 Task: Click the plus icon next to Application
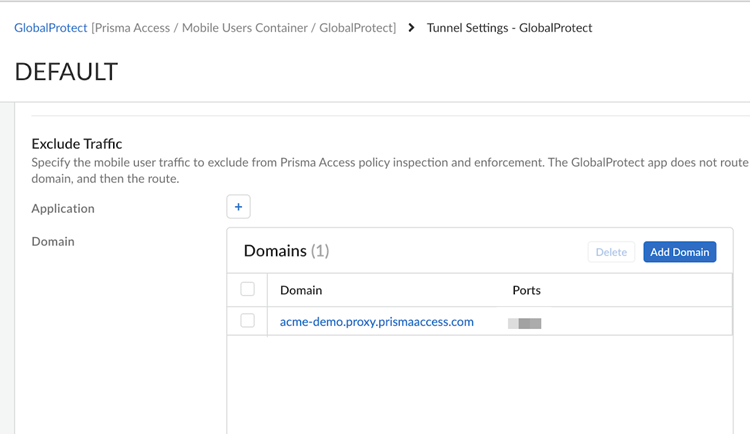(x=238, y=207)
